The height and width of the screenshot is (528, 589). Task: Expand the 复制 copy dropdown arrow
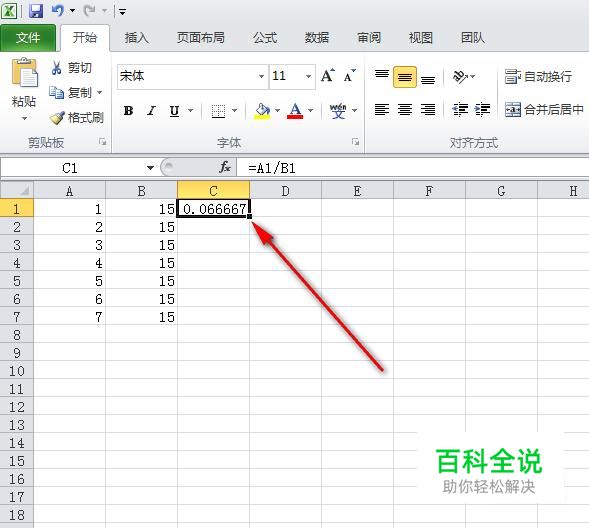100,92
